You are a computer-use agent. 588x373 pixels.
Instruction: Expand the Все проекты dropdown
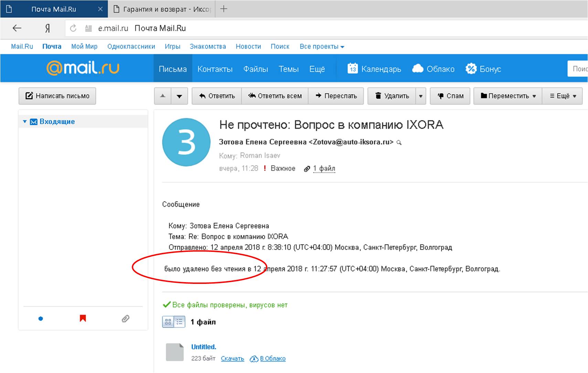click(x=322, y=46)
